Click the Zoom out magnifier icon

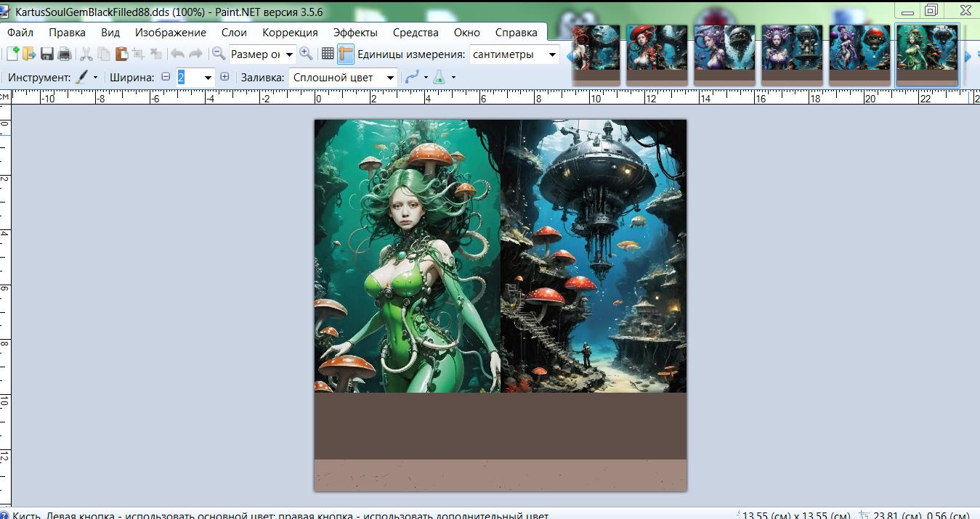pyautogui.click(x=218, y=54)
